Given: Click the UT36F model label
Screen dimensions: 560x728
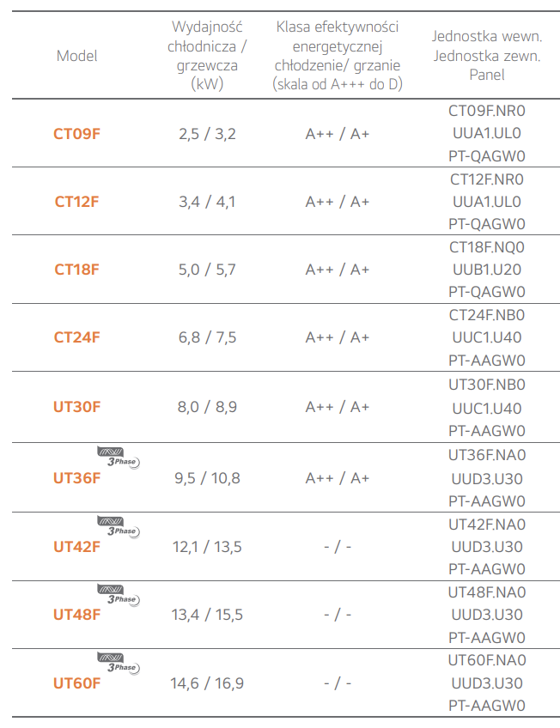Looking at the screenshot, I should coord(76,477).
